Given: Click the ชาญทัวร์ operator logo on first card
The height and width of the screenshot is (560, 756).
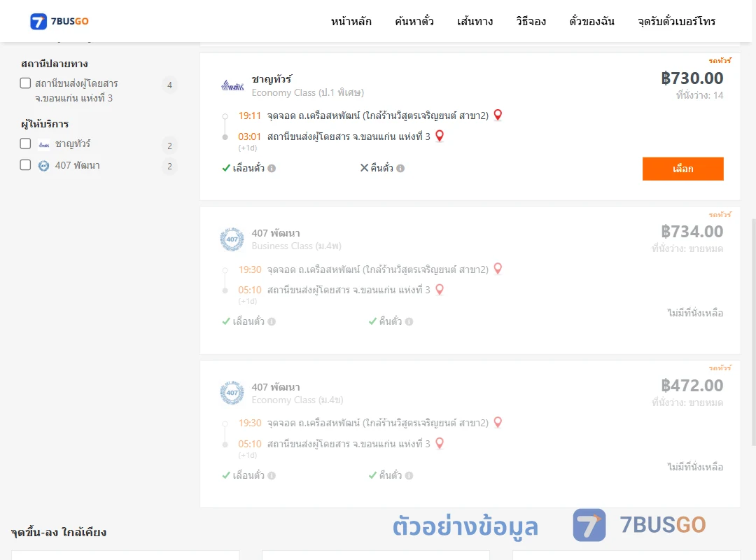Looking at the screenshot, I should tap(232, 86).
